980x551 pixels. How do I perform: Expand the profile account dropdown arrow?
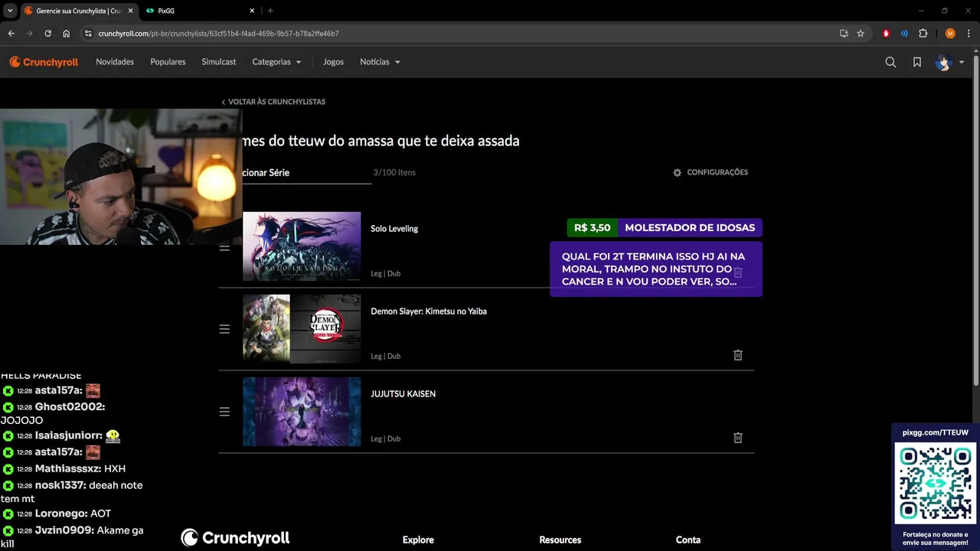(962, 63)
